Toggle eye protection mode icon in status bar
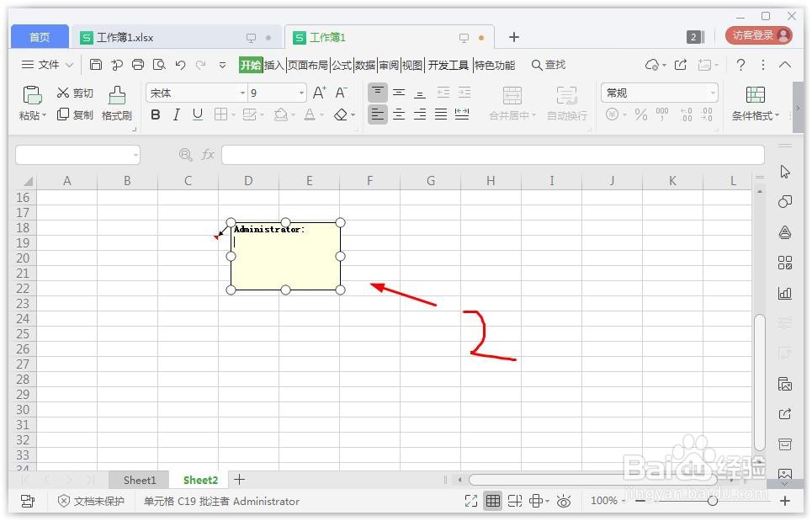Screen dimensions: 812x521 tap(564, 501)
